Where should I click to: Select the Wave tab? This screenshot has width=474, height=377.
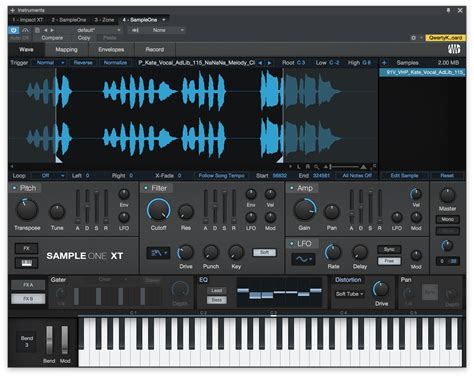[x=26, y=50]
